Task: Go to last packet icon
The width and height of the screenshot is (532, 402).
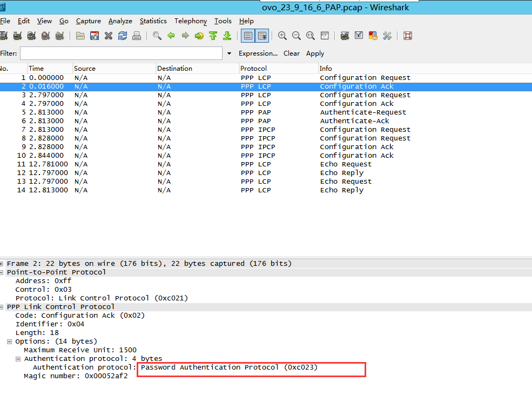Action: point(227,36)
